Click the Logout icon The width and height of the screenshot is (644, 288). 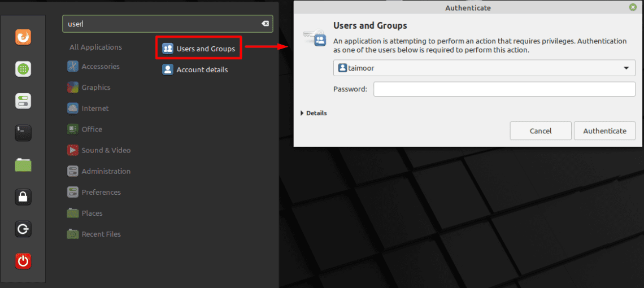(x=23, y=229)
